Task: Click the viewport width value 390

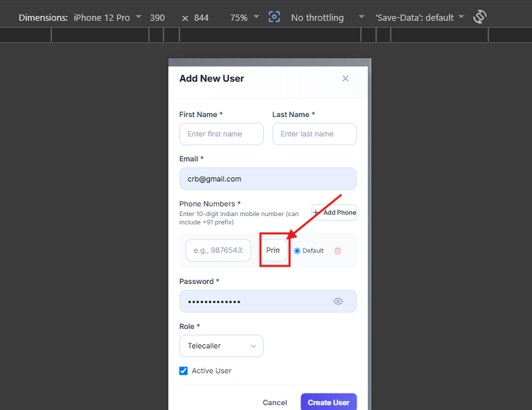Action: [157, 17]
